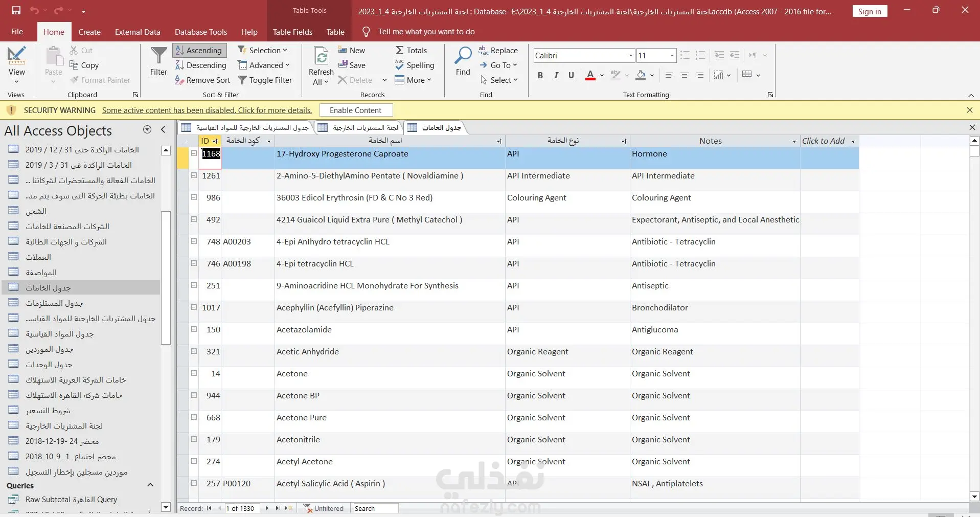980x517 pixels.
Task: Sort records Descending
Action: tap(201, 65)
